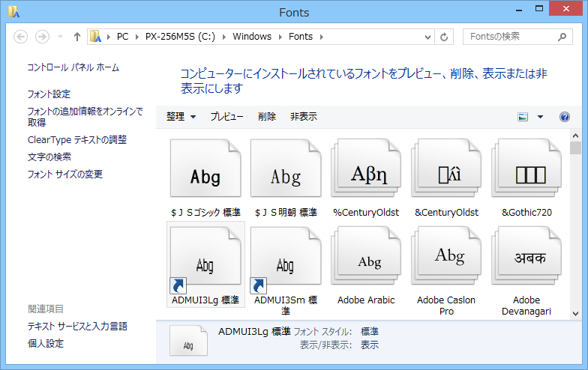588x370 pixels.
Task: Click the search magnifier icon
Action: pyautogui.click(x=562, y=37)
